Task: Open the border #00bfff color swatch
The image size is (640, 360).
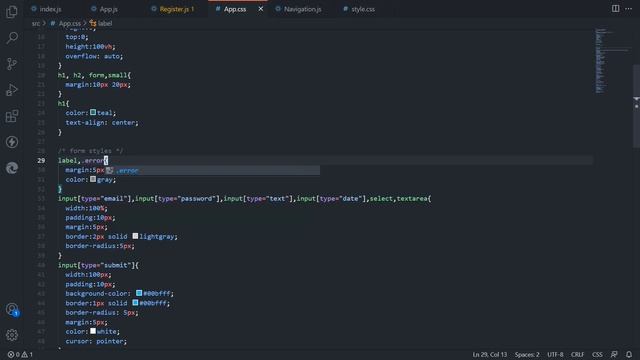Action: coord(135,302)
